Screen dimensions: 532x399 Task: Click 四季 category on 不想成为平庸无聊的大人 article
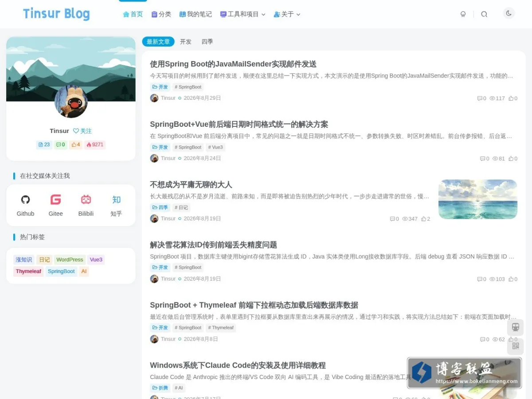click(160, 207)
